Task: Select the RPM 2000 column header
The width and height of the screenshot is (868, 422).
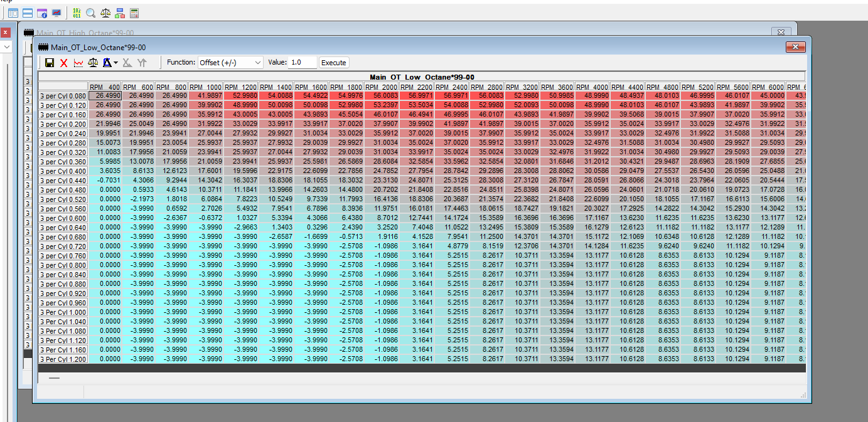Action: (x=381, y=87)
